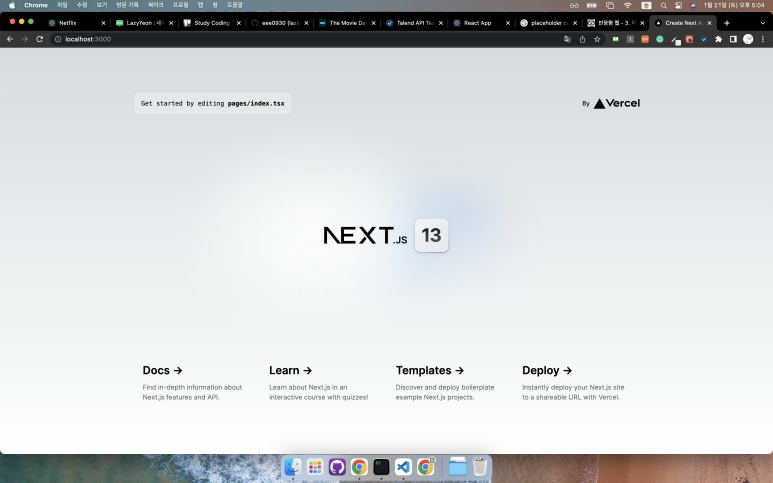Open Siri from the menu bar

[693, 5]
